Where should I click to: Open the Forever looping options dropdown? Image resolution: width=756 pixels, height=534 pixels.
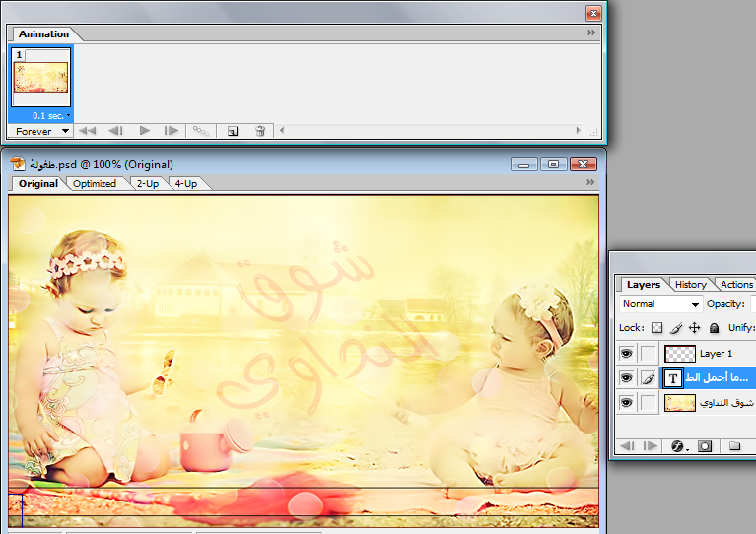click(39, 130)
